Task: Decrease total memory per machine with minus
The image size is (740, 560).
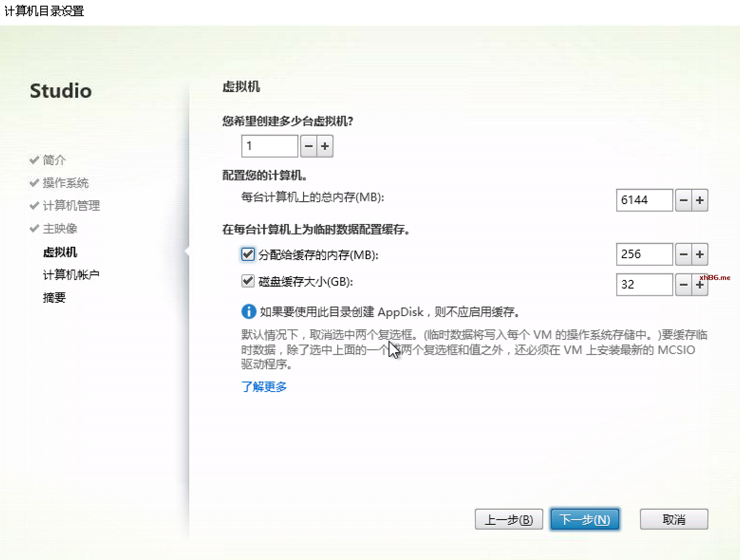Action: click(683, 200)
